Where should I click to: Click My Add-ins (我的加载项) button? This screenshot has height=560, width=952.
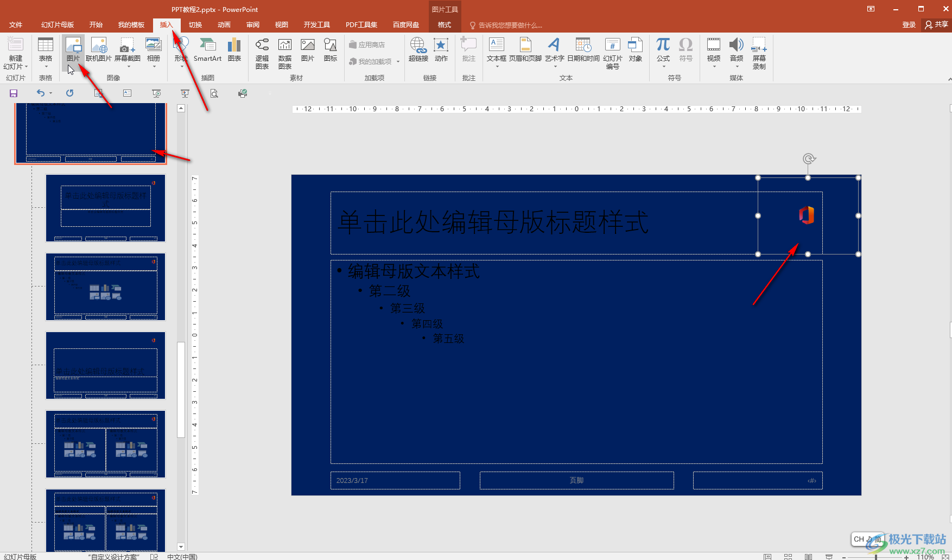375,62
